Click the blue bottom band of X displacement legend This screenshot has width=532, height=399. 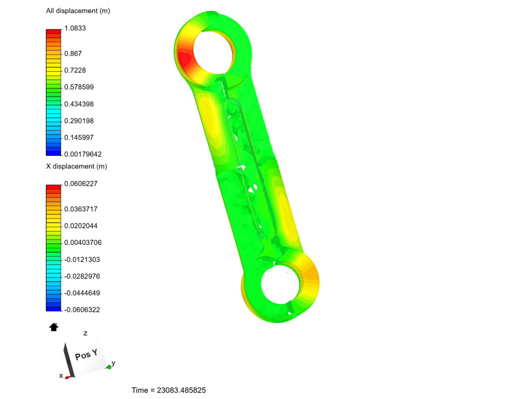tap(54, 308)
